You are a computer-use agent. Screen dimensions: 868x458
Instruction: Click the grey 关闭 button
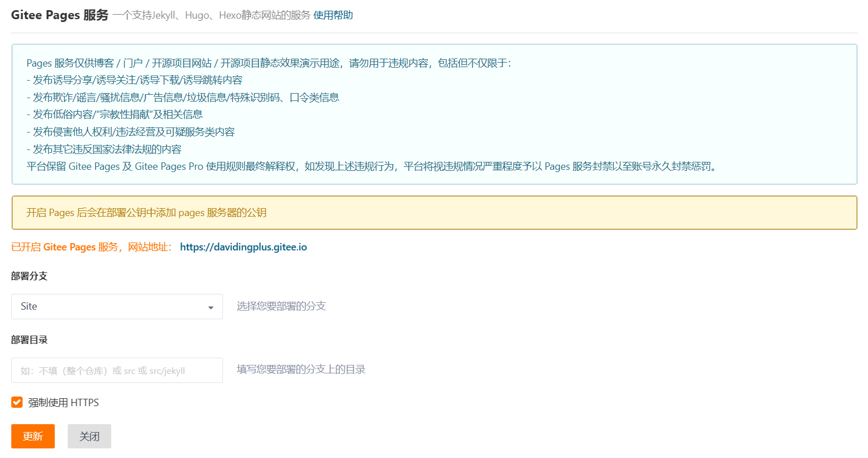(89, 436)
